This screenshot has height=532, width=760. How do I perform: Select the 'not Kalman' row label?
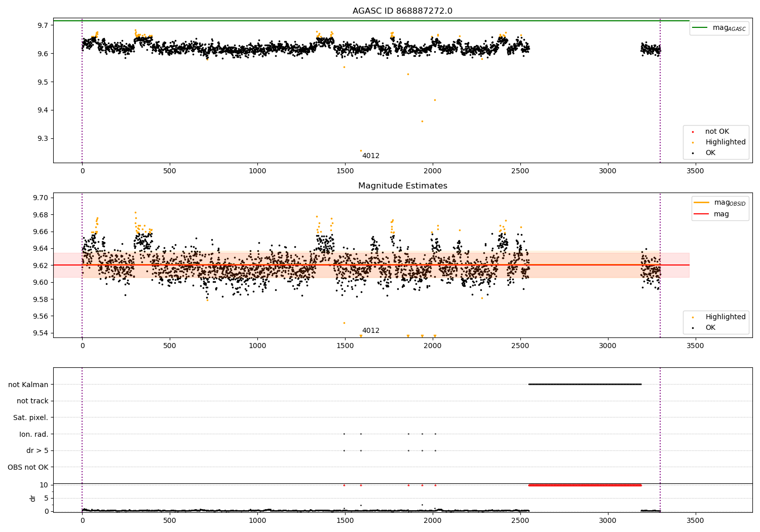(x=28, y=385)
